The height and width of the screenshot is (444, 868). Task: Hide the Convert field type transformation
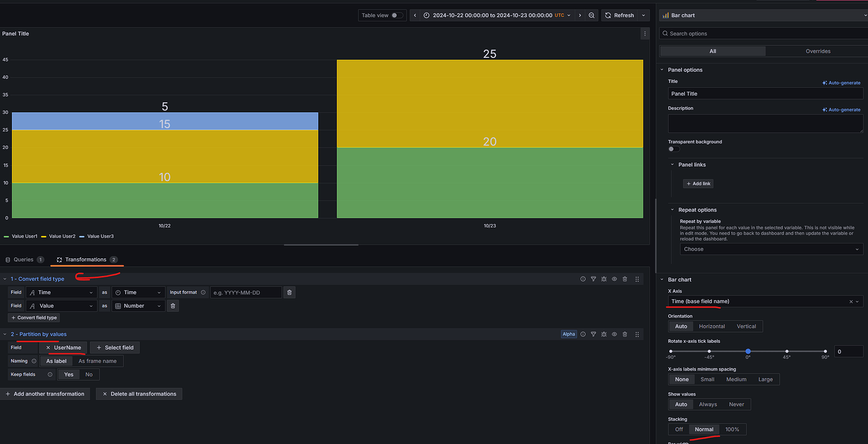pyautogui.click(x=614, y=279)
